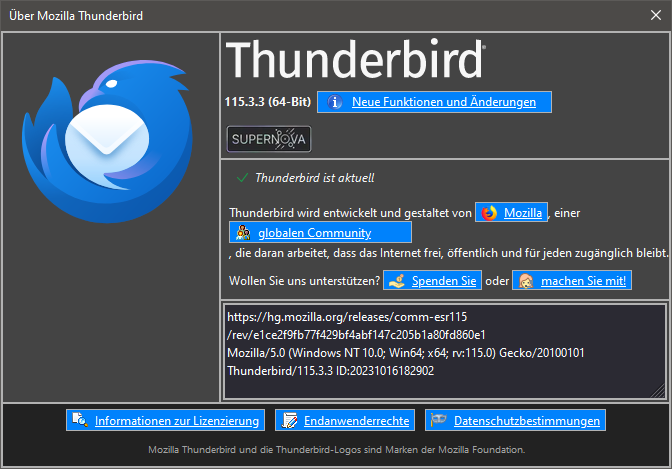
Task: Click the info icon beside Neue Funktionen
Action: tap(335, 102)
